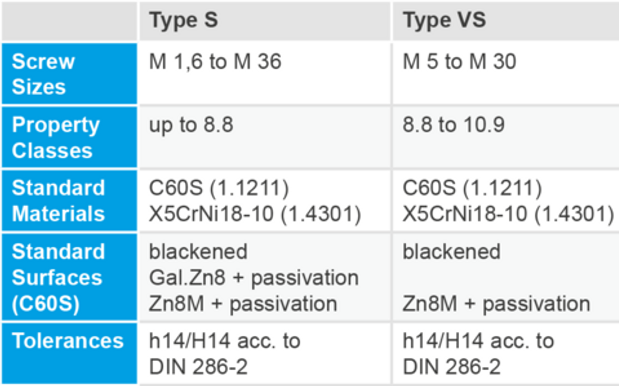Viewport: 619px width, 386px height.
Task: Click Zn8M + passivation under Type VS
Action: pyautogui.click(x=496, y=304)
